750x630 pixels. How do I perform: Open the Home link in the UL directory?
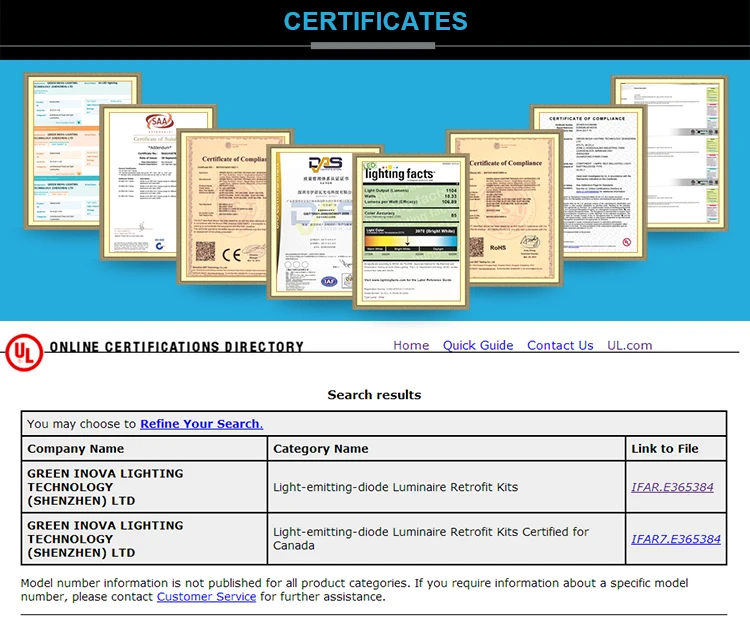click(x=411, y=345)
